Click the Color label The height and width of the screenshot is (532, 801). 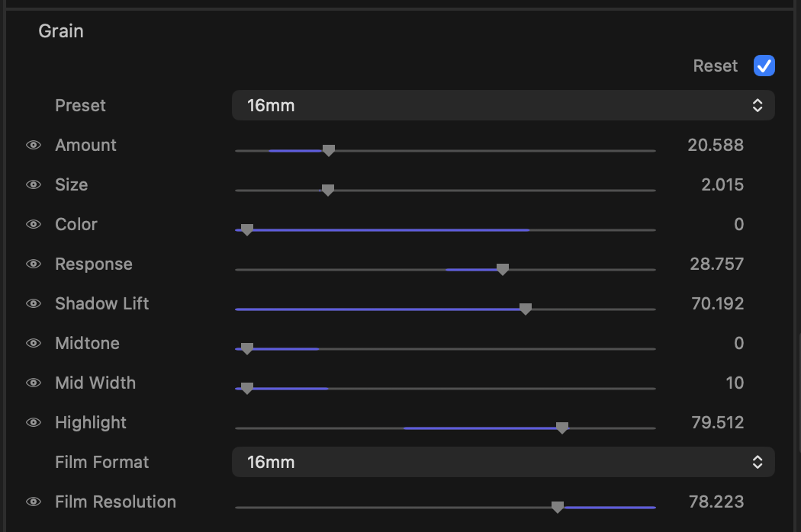coord(76,224)
